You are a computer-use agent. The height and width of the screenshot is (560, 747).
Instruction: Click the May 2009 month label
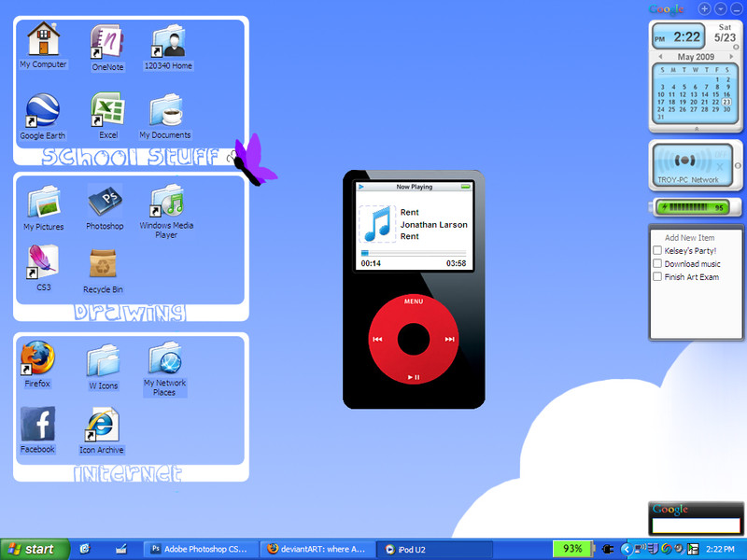(696, 57)
